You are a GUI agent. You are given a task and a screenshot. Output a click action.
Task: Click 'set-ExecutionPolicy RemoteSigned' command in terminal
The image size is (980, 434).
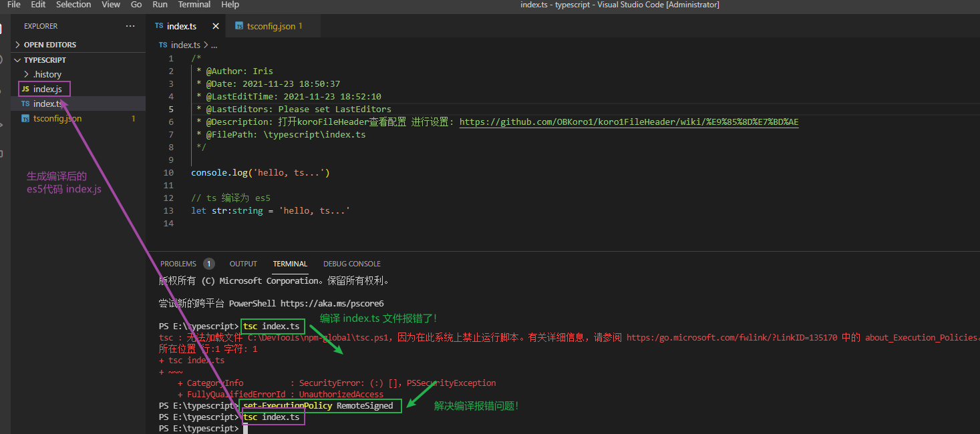tap(318, 406)
